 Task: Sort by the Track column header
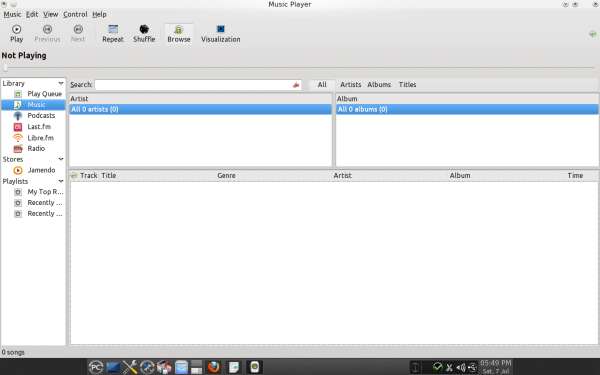[89, 176]
